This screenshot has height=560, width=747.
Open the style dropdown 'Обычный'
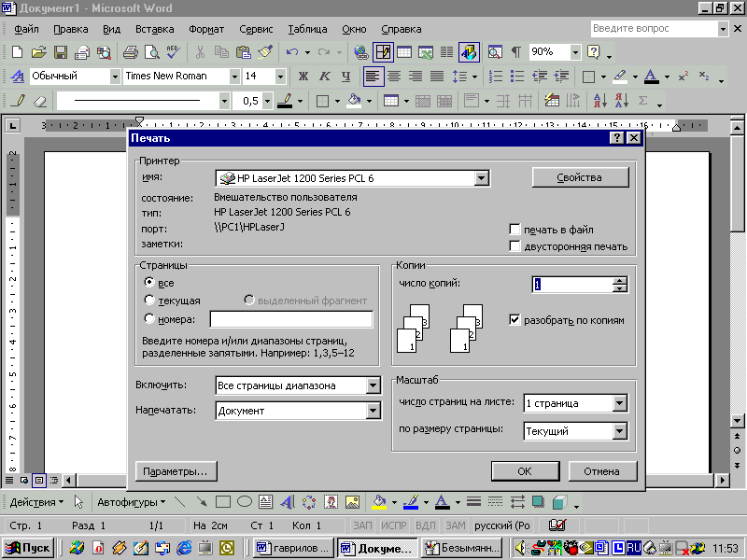tap(114, 77)
